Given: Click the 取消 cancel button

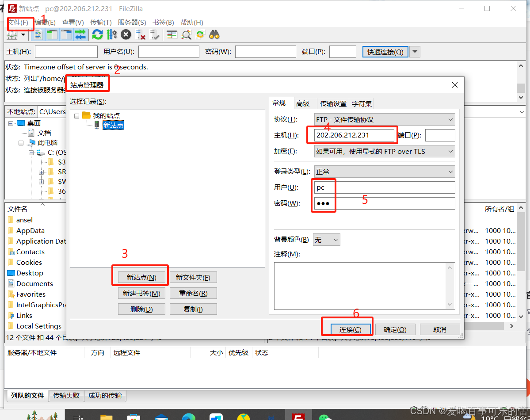Looking at the screenshot, I should click(440, 329).
